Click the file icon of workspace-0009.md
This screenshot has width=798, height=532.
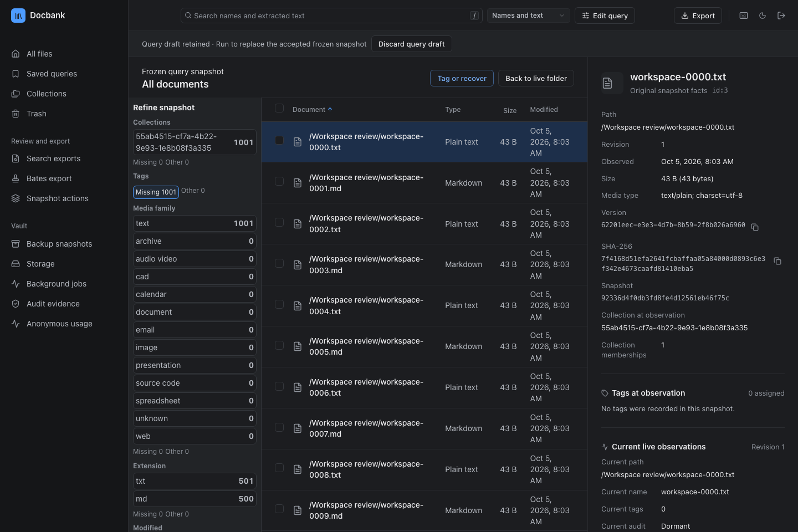[298, 510]
